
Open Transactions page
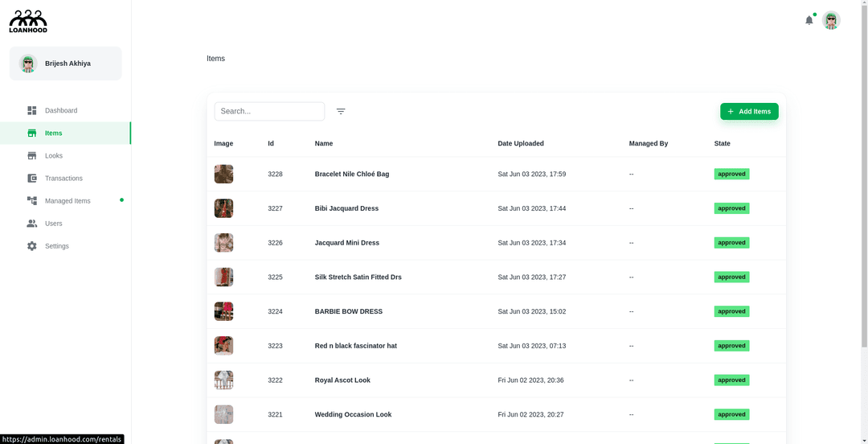[x=65, y=179]
